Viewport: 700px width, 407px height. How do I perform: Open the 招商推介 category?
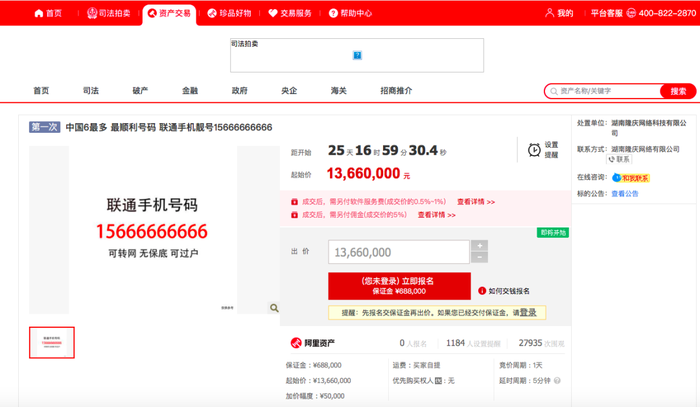pos(396,91)
